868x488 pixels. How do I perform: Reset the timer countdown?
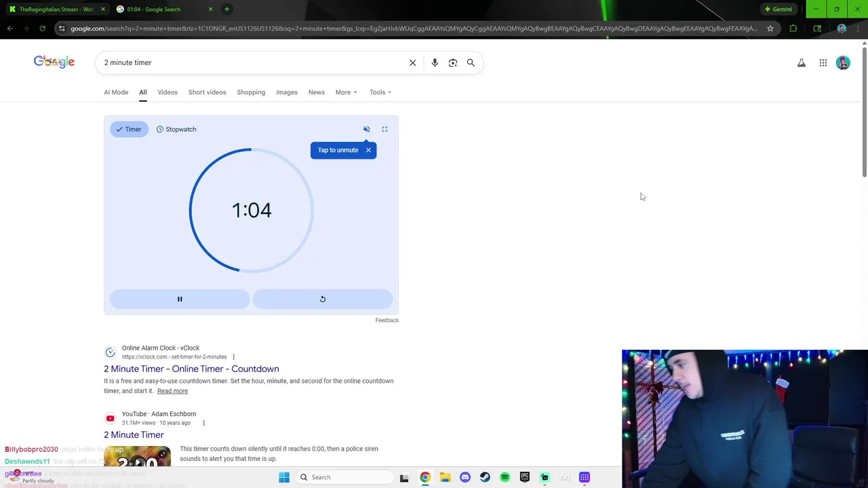[x=323, y=299]
